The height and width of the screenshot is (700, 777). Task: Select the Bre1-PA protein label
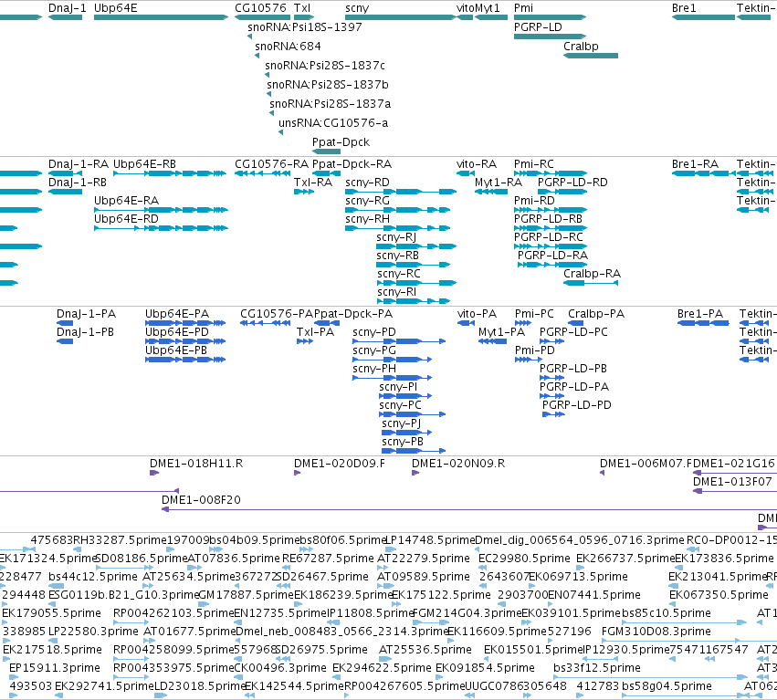(x=700, y=314)
